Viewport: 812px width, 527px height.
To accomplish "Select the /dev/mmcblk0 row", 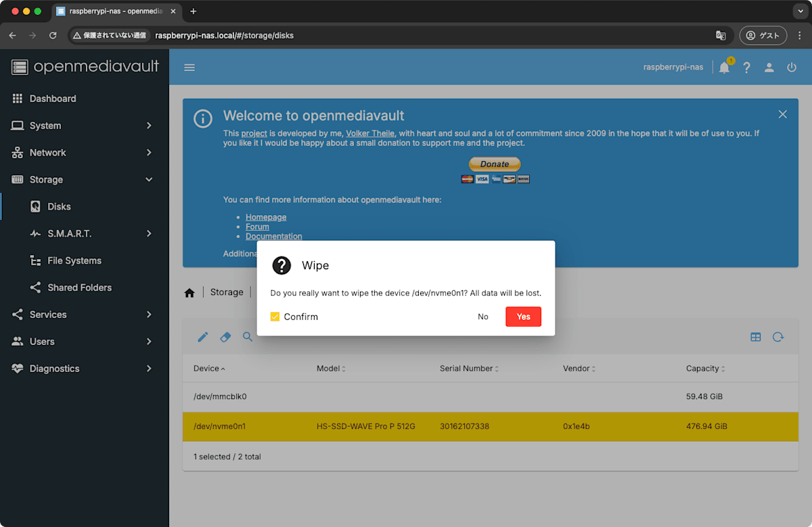I will pos(491,396).
